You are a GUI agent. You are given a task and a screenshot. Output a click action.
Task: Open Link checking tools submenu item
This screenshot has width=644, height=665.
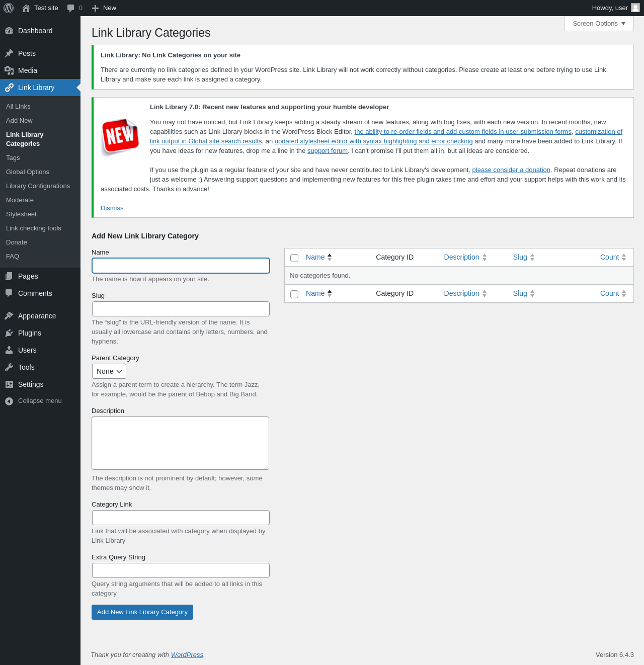pos(34,228)
